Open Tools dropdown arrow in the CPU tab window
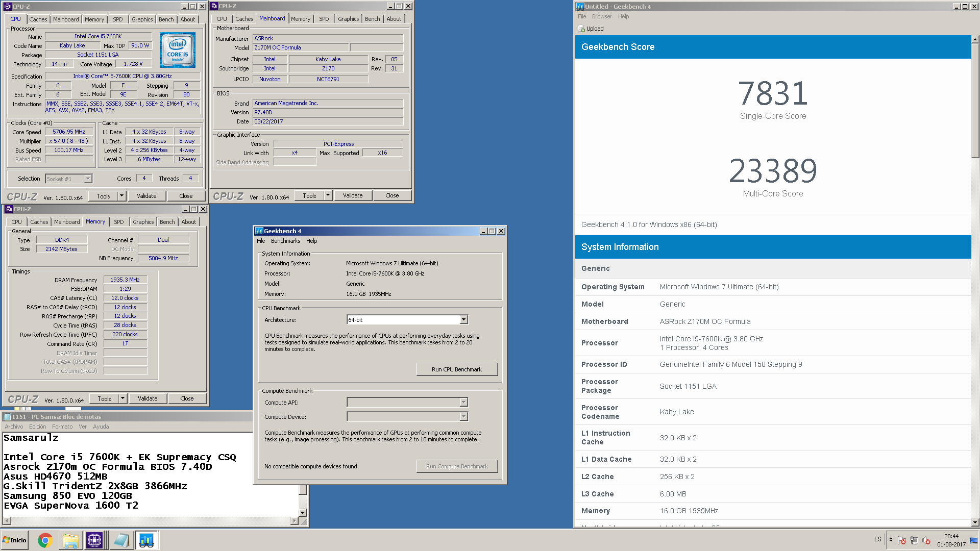The width and height of the screenshot is (980, 551). pos(121,196)
